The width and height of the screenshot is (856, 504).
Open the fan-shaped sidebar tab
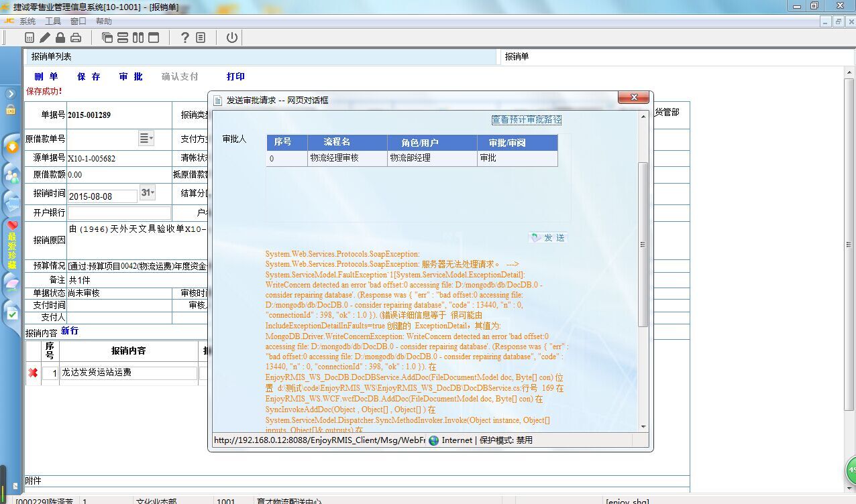tap(11, 284)
